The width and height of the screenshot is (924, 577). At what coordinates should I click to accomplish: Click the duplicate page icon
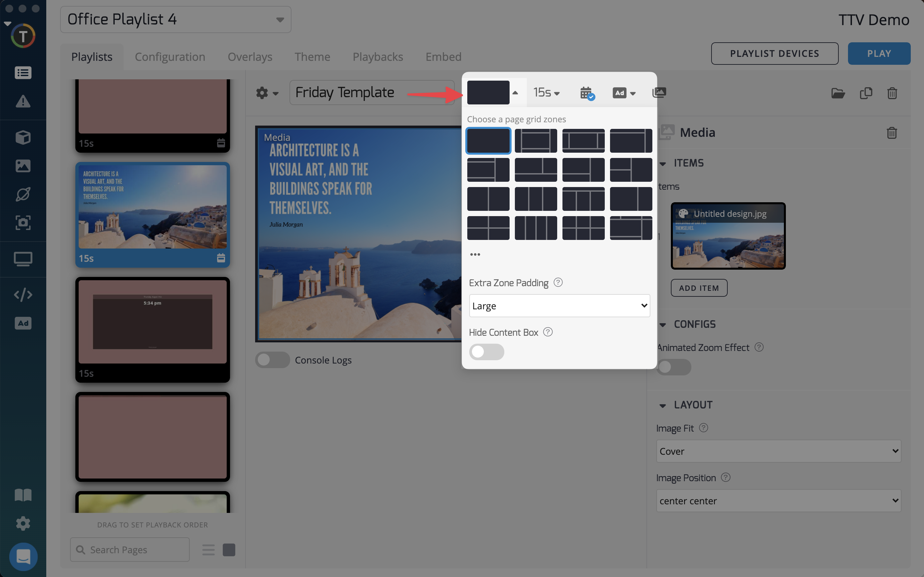[x=866, y=93]
